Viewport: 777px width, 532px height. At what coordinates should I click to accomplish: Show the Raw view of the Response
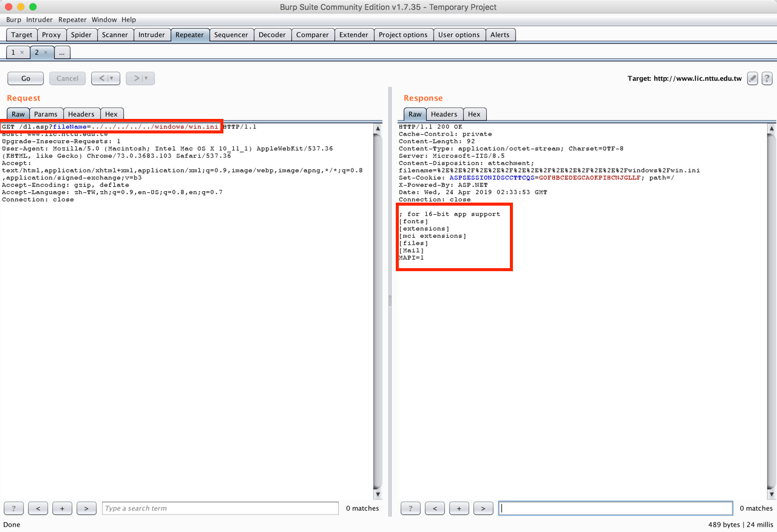(x=415, y=114)
